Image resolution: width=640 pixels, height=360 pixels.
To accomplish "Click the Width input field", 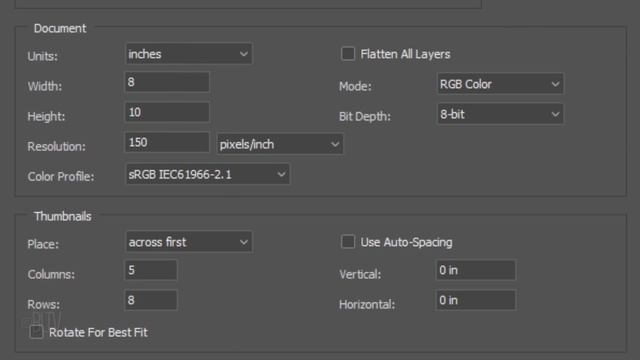I will [x=167, y=82].
